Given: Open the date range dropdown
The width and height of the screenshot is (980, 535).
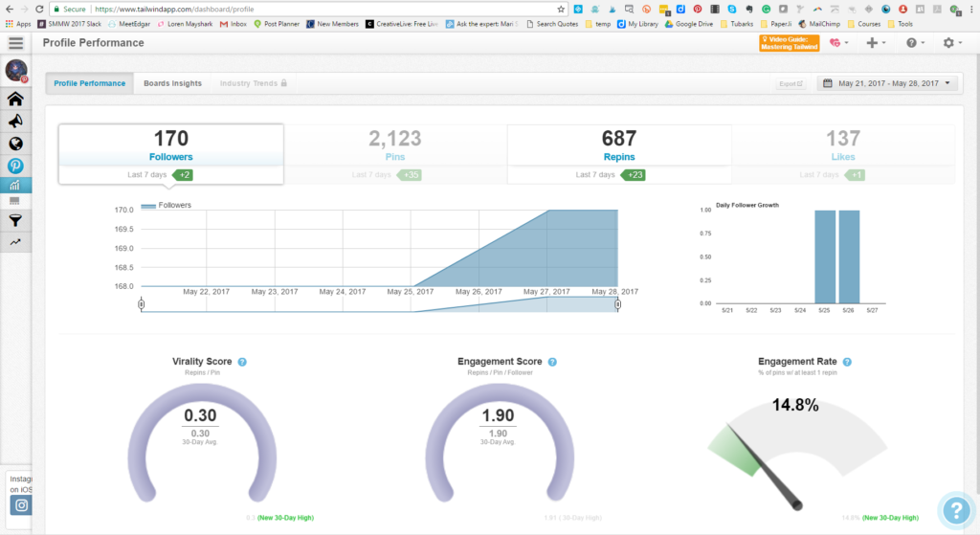Looking at the screenshot, I should [x=887, y=83].
